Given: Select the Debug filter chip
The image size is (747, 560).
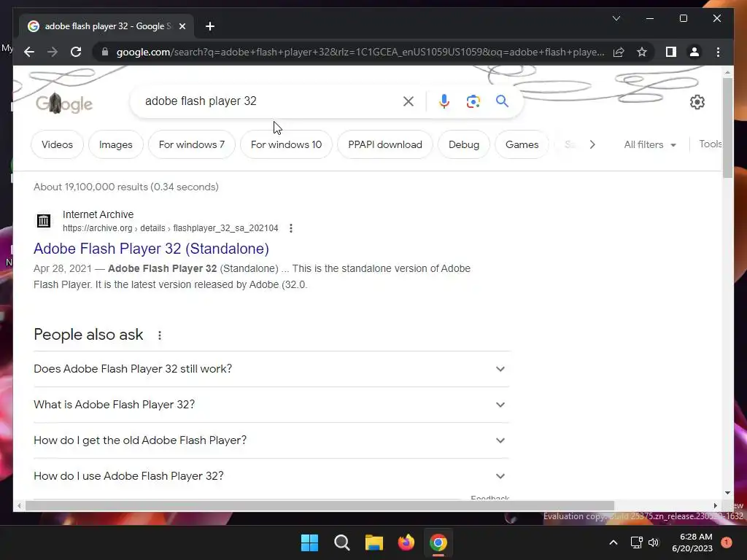Looking at the screenshot, I should 464,145.
